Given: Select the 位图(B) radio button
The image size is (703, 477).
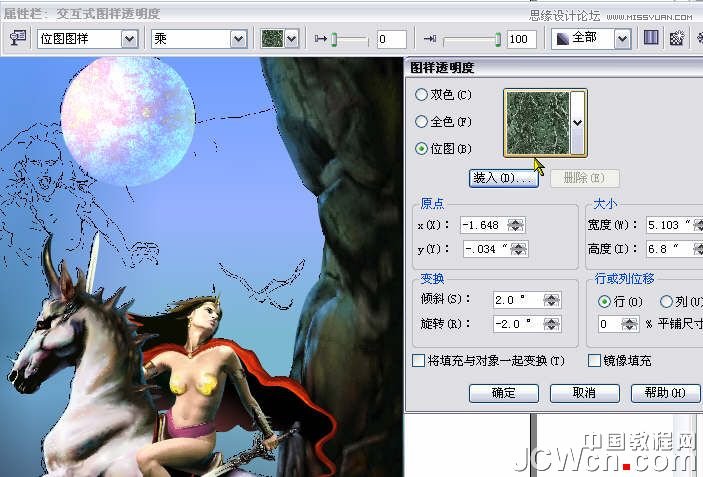Looking at the screenshot, I should pos(421,148).
